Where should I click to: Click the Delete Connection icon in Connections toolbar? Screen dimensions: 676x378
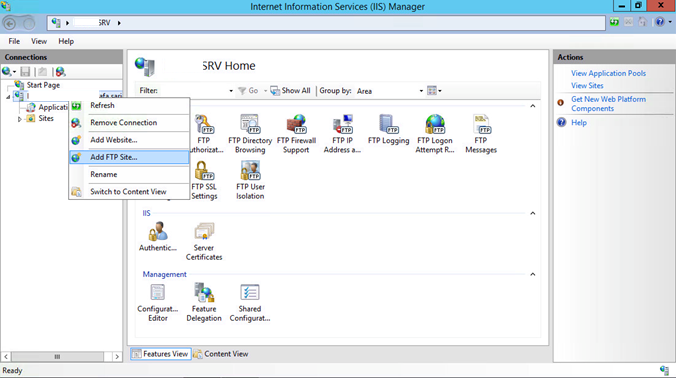[60, 72]
